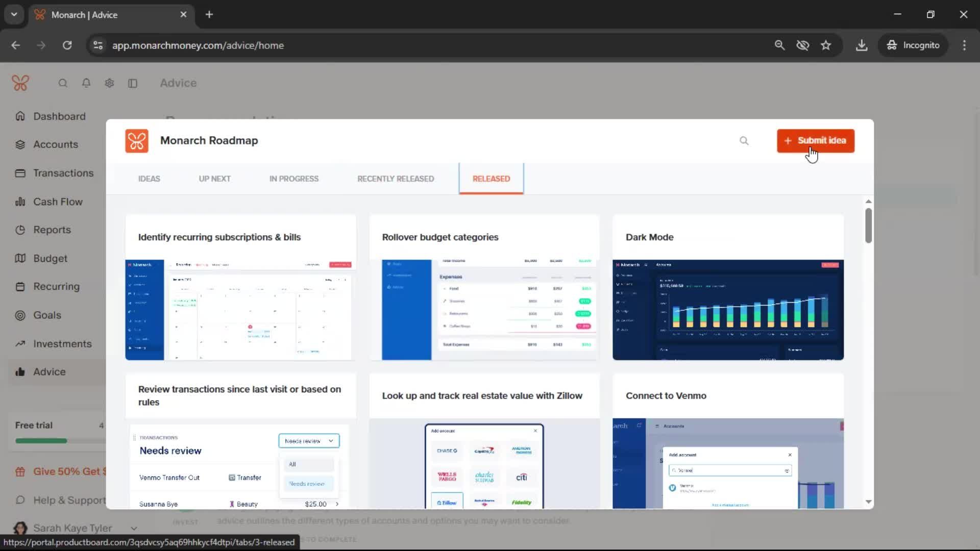Click the Submit idea button
Screen dimensions: 980x551
click(x=815, y=141)
